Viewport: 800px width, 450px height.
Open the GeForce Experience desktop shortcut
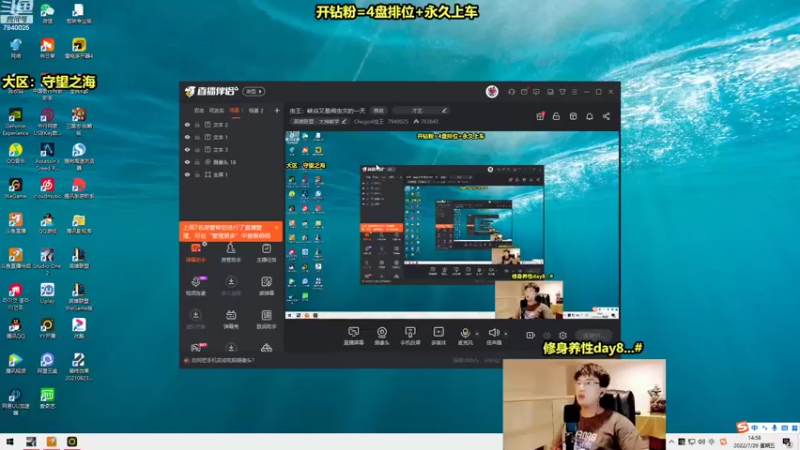click(15, 122)
